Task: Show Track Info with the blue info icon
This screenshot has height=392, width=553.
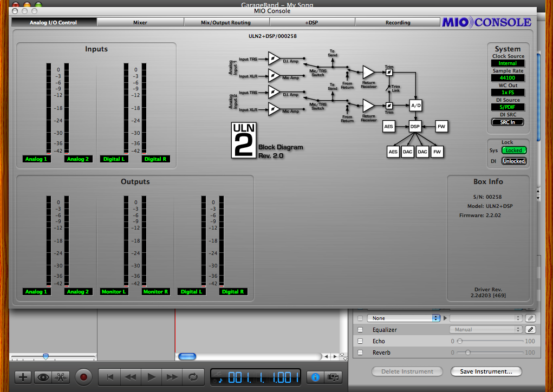Action: [316, 377]
